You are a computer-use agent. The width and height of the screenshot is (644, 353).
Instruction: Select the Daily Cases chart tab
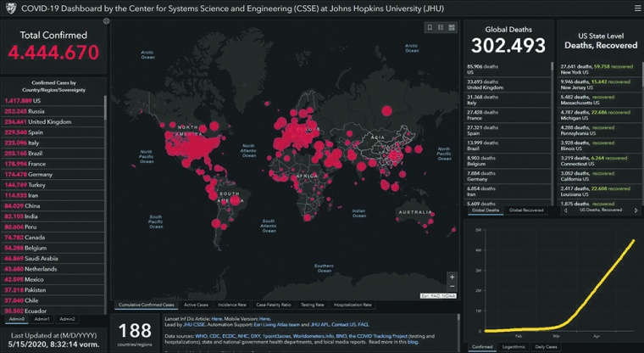tap(546, 347)
